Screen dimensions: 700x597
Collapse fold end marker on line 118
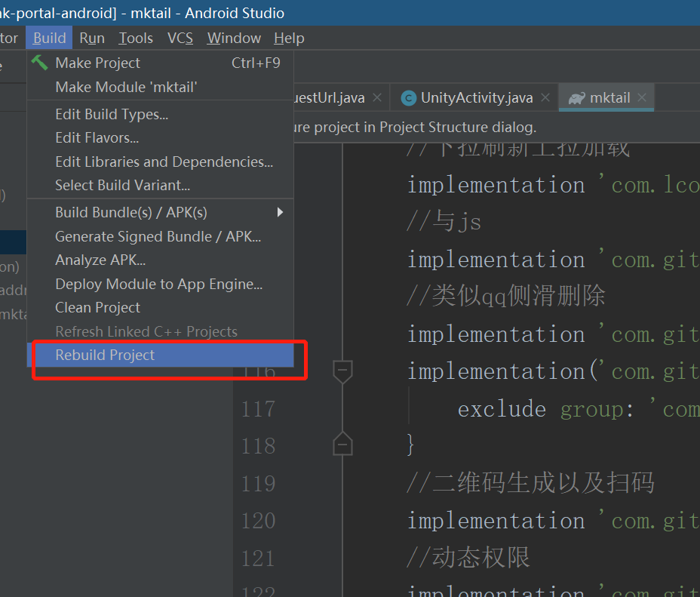[x=343, y=444]
